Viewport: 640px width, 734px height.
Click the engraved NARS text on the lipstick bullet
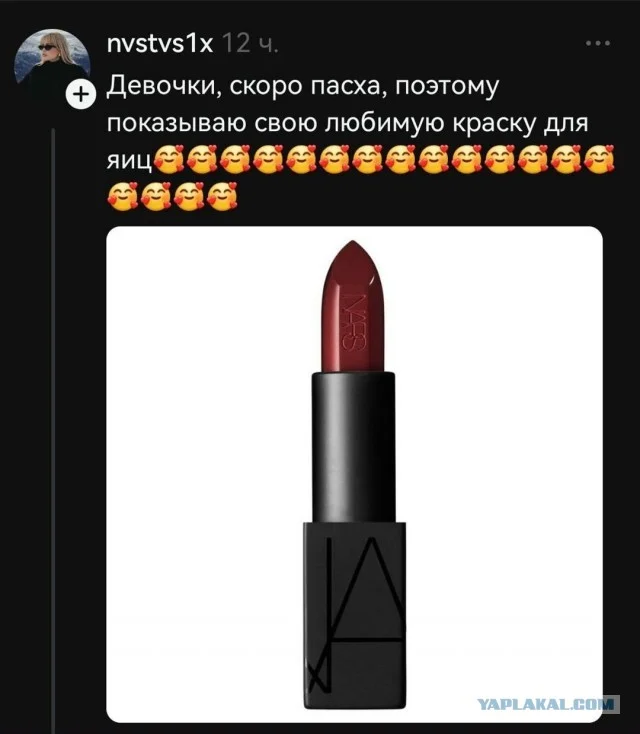tap(354, 322)
